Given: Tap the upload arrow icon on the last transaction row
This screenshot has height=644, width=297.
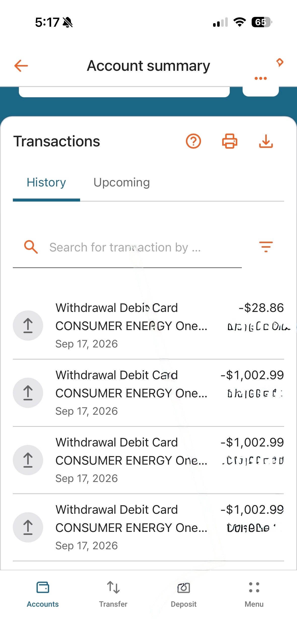Looking at the screenshot, I should (28, 527).
